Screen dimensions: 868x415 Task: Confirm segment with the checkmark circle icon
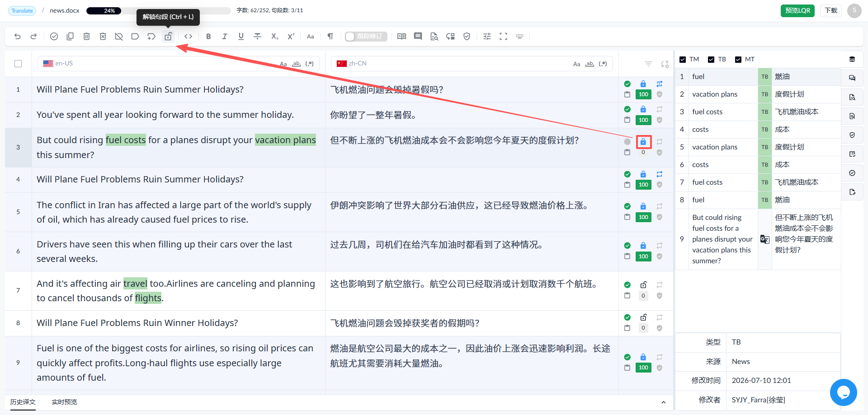pyautogui.click(x=54, y=37)
